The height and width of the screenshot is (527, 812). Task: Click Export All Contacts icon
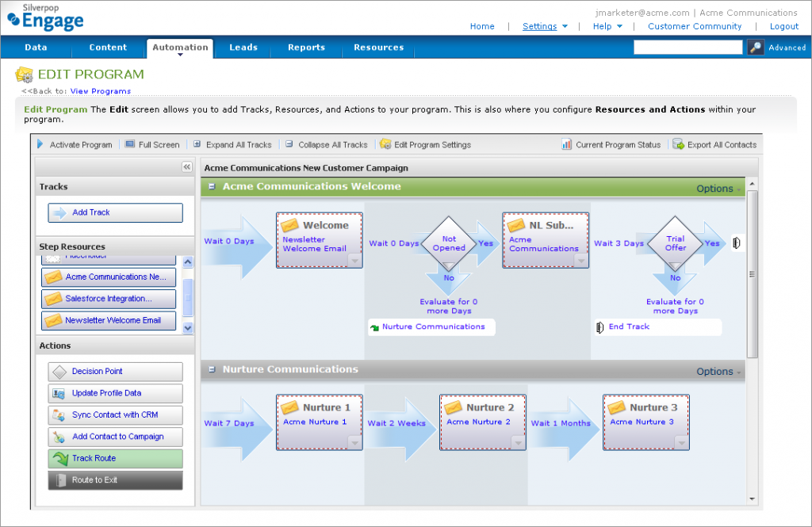[x=678, y=144]
